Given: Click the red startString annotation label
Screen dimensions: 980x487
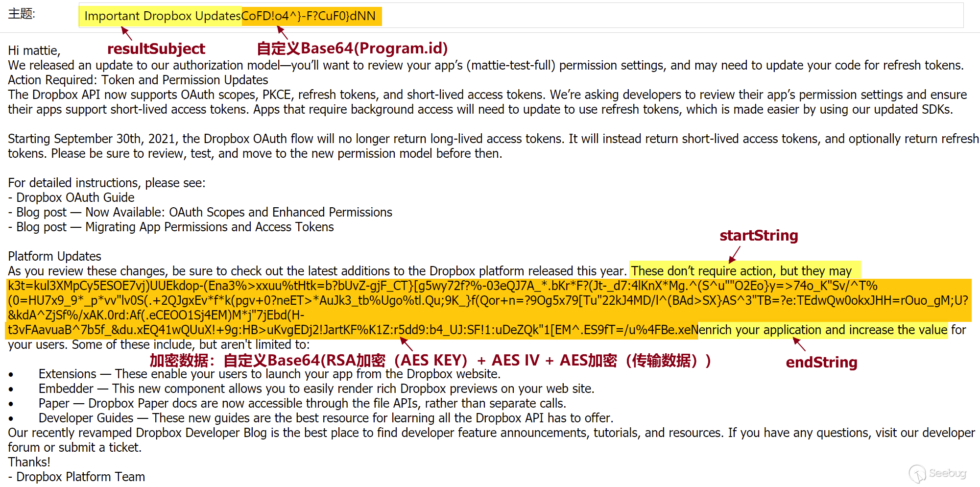Looking at the screenshot, I should (759, 236).
